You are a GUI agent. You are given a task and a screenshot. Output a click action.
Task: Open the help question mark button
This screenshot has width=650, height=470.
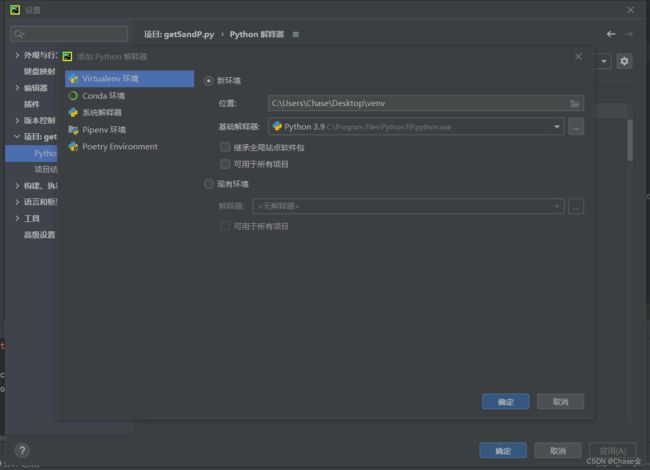(22, 450)
